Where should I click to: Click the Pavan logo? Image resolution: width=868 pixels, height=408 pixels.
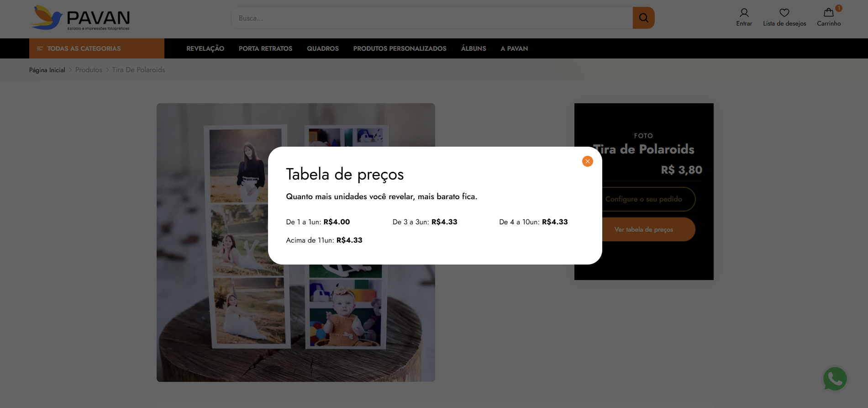(x=81, y=18)
